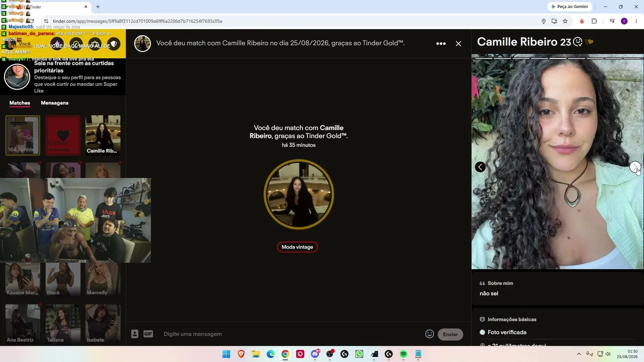Click the Peça ao Gemini button
Viewport: 644px width, 362px height.
click(x=570, y=7)
